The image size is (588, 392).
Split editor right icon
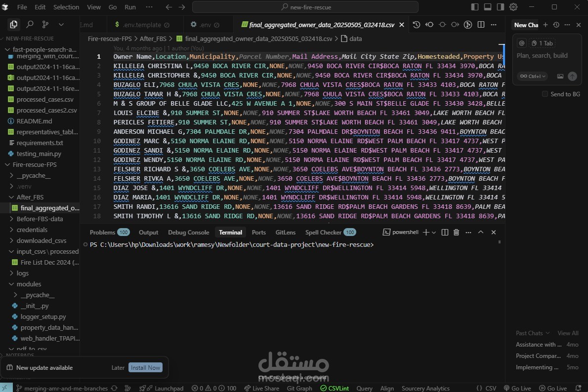(x=481, y=24)
